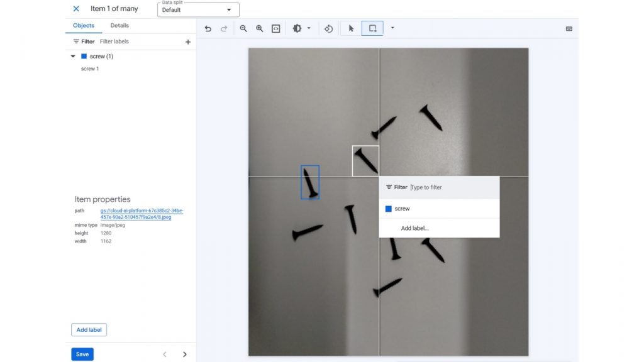
Task: Select the pointer selection tool
Action: (351, 28)
